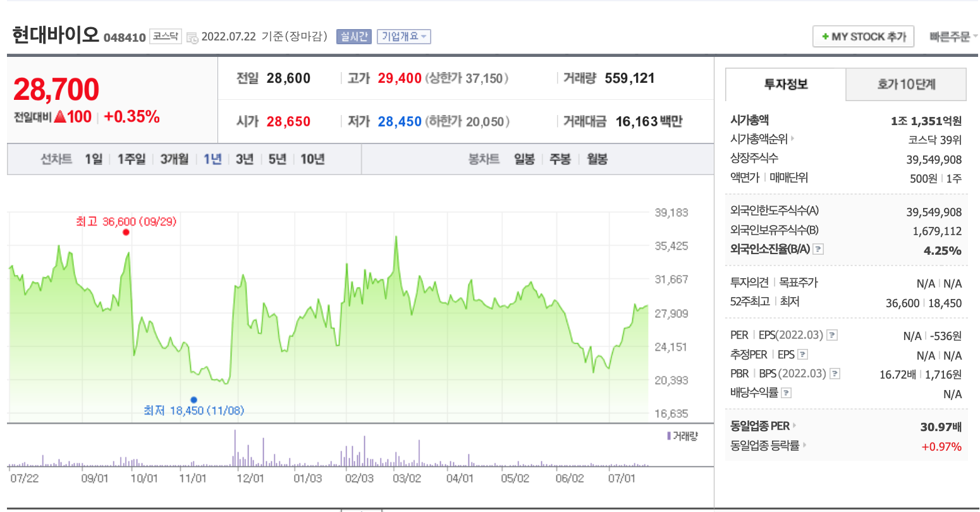Select the 주봉 candle chart

click(560, 159)
